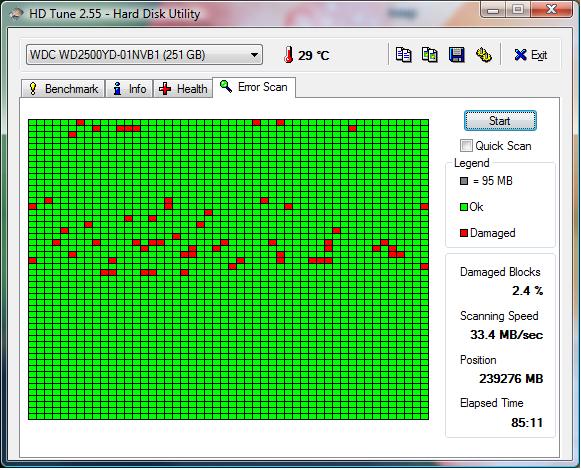Expand the drive dropdown arrow
This screenshot has width=581, height=470.
pyautogui.click(x=254, y=55)
